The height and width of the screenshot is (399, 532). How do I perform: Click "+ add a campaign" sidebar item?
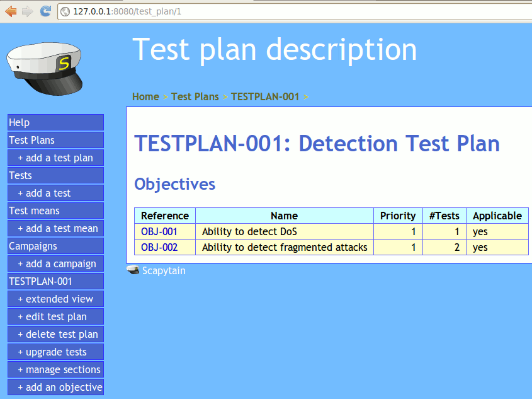55,263
